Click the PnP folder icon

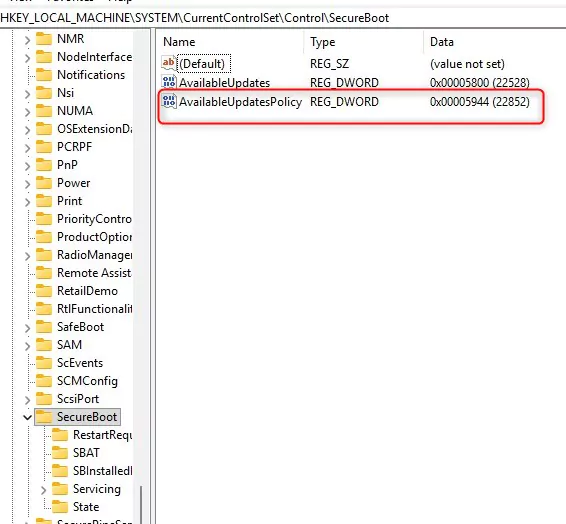pos(44,165)
